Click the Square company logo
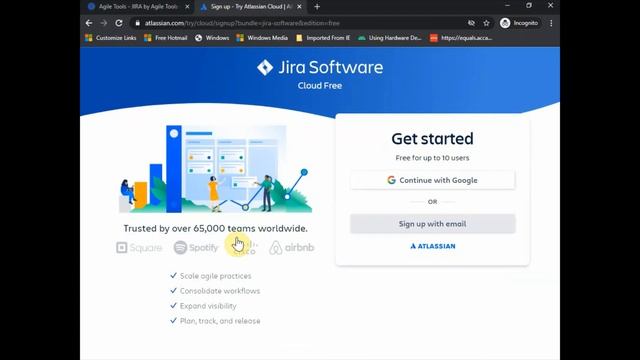 [x=139, y=247]
